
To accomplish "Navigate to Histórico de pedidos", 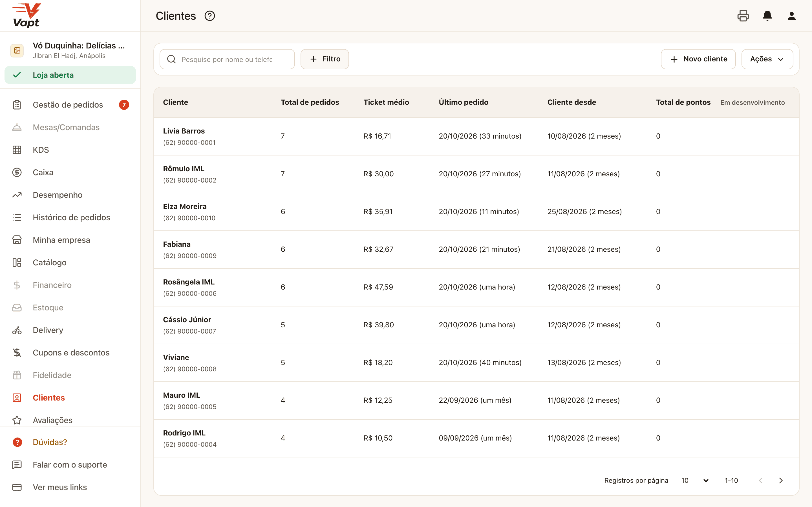I will pyautogui.click(x=70, y=218).
